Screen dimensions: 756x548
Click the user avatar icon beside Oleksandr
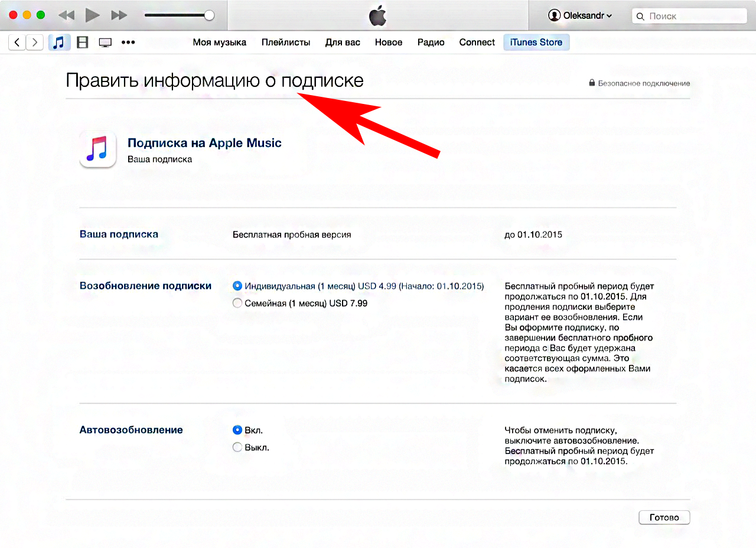[x=554, y=16]
